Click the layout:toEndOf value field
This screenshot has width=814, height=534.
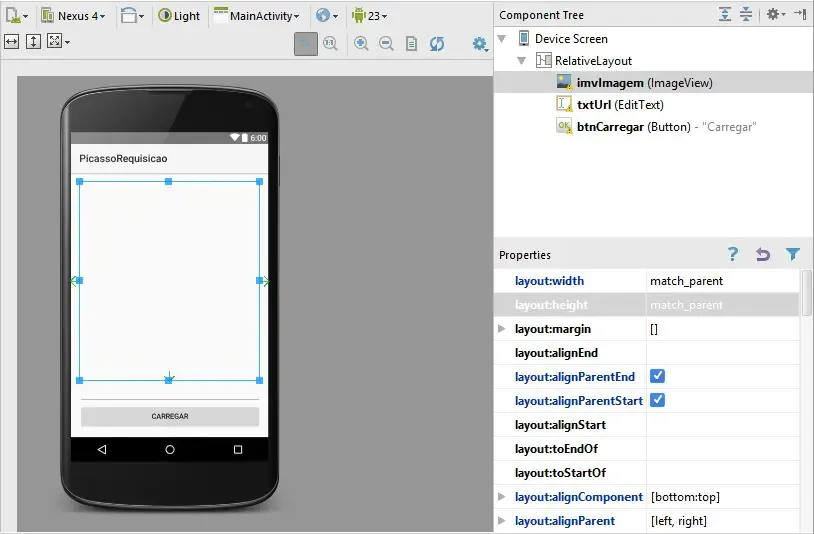[x=723, y=449]
